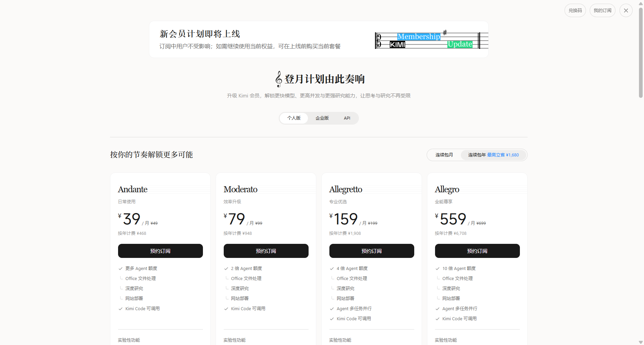Screen dimensions: 644x345
Task: Open the 兑换码 redeem code option
Action: [575, 10]
